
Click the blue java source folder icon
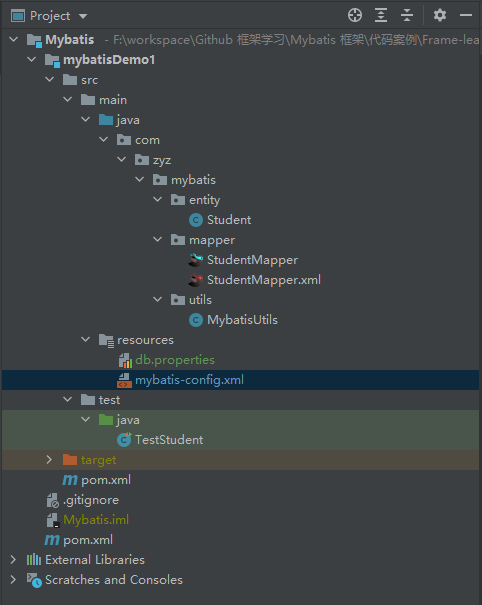[x=106, y=120]
